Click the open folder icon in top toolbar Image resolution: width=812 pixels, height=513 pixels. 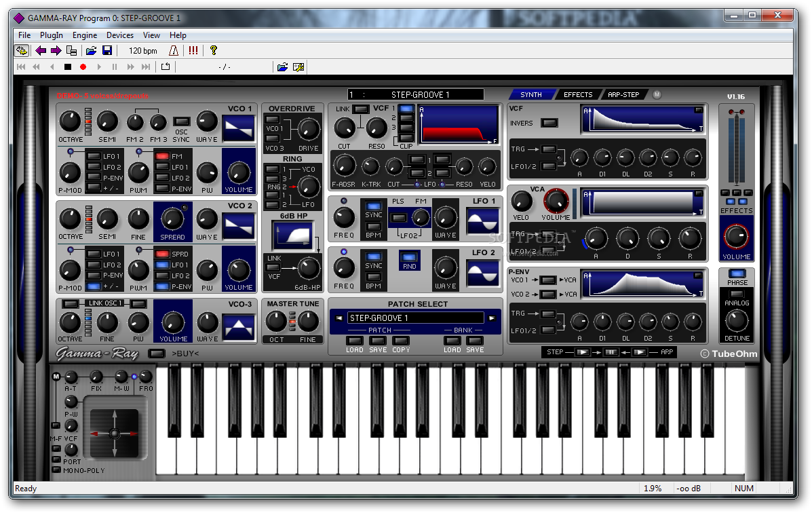click(91, 50)
